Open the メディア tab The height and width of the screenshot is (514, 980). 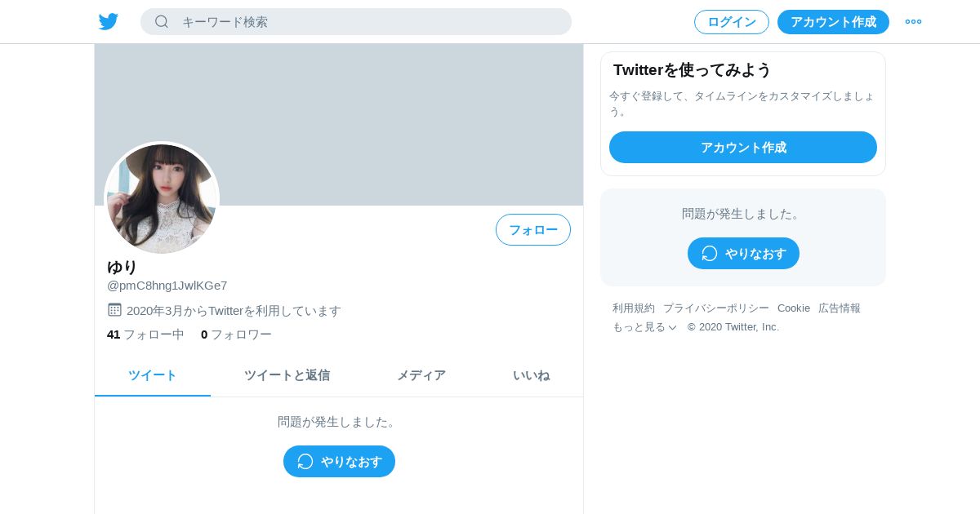pyautogui.click(x=421, y=375)
